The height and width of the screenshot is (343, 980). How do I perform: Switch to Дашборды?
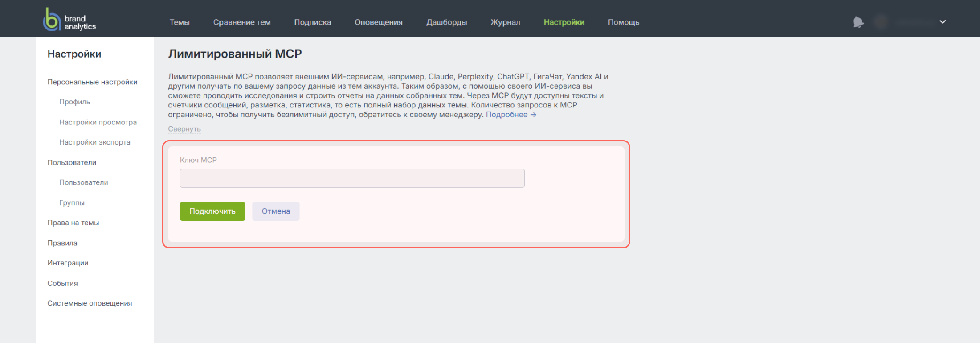click(447, 22)
